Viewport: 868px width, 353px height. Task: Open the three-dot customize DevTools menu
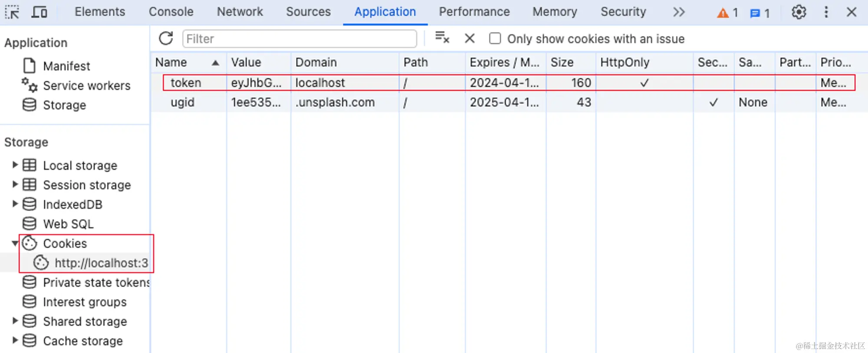tap(826, 12)
